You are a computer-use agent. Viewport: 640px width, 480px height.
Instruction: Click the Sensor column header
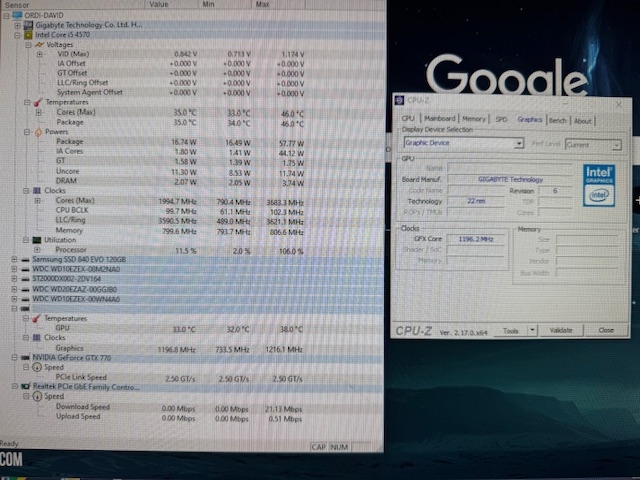pyautogui.click(x=72, y=4)
